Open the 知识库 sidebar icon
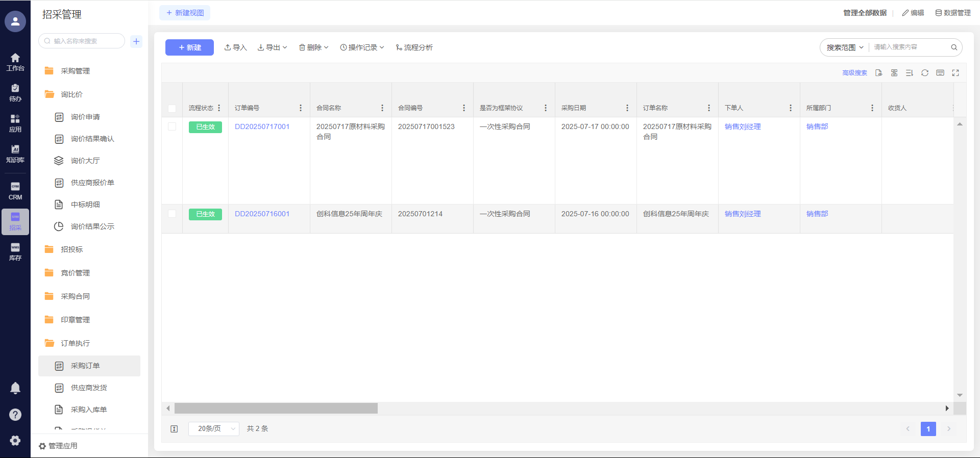Image resolution: width=980 pixels, height=458 pixels. (x=15, y=154)
